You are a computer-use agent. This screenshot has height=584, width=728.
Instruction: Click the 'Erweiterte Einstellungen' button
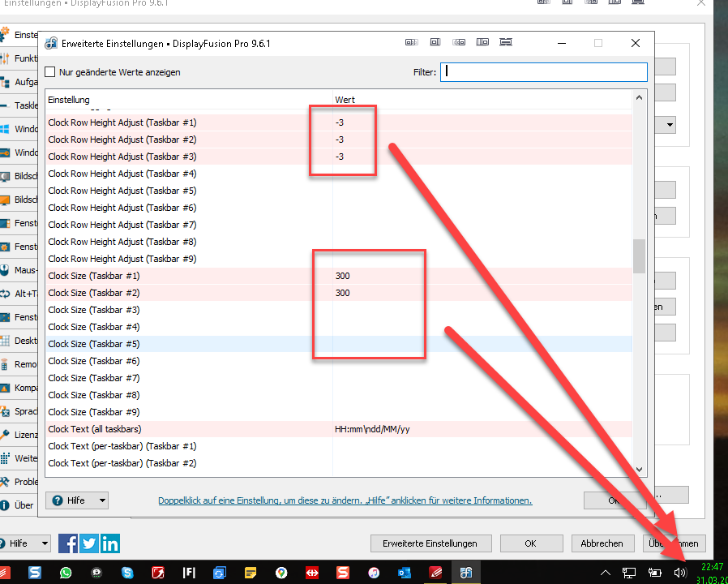[x=430, y=543]
